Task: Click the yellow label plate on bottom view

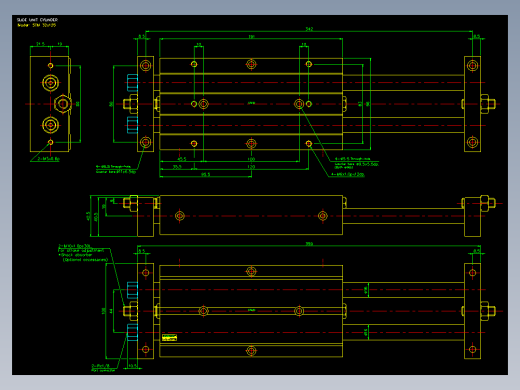Action: (x=169, y=337)
